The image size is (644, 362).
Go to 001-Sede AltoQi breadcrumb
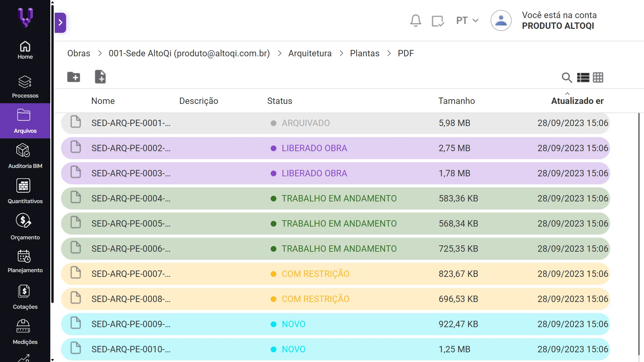[189, 53]
